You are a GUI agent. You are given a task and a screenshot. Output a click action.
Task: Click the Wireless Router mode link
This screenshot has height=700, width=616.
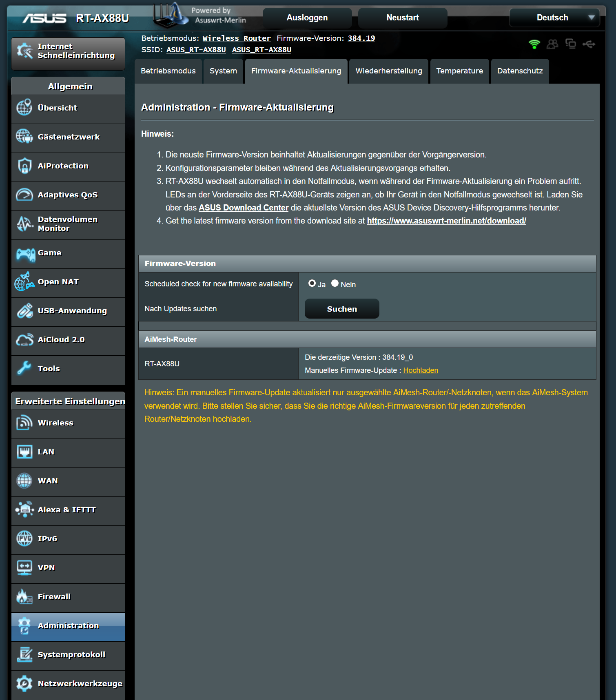(237, 38)
